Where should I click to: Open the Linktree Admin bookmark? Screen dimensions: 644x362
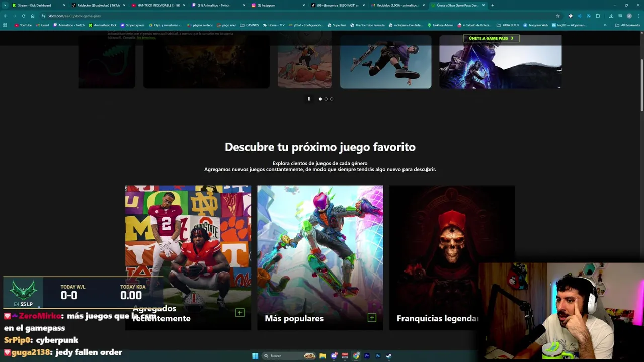tap(440, 25)
